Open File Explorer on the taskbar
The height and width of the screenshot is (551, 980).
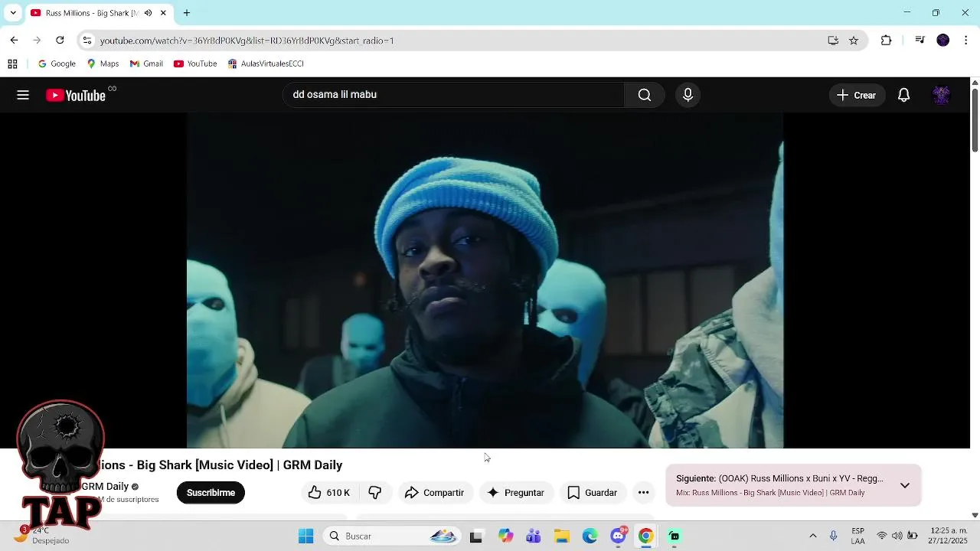[561, 536]
